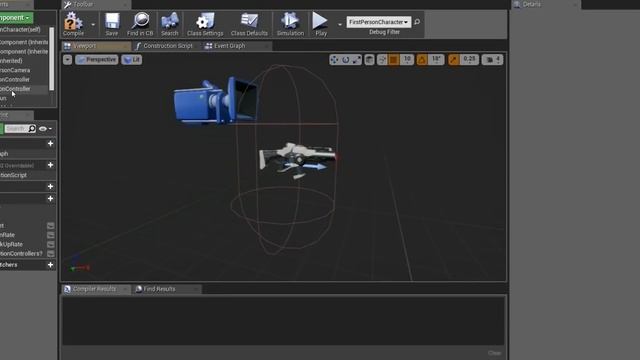Select the Details panel tab
The height and width of the screenshot is (360, 640).
[x=545, y=4]
